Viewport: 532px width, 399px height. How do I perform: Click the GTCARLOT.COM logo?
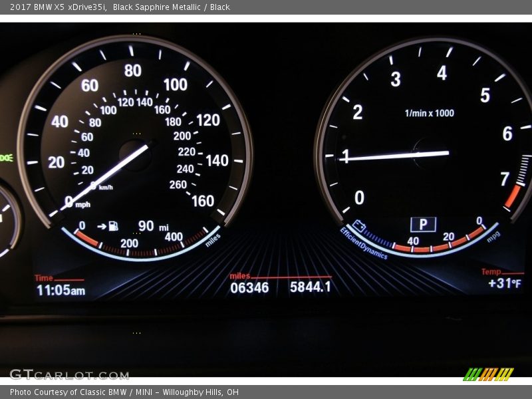(x=70, y=374)
